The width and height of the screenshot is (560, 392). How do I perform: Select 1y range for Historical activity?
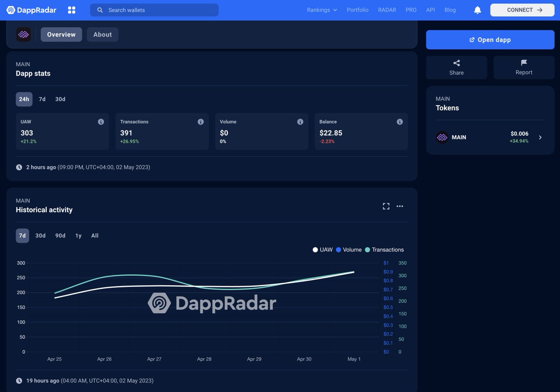pos(78,236)
